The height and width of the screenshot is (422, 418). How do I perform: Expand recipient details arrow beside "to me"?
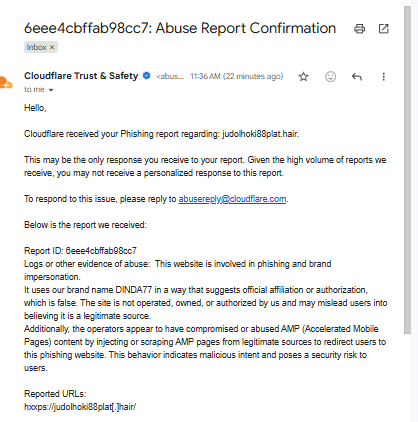tap(51, 90)
